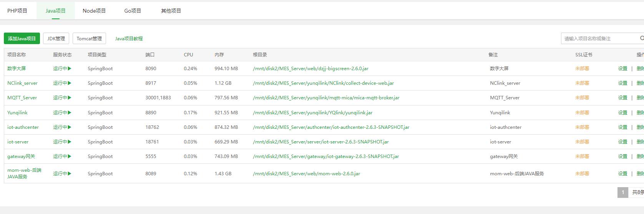This screenshot has height=214, width=644.
Task: Click the 根目录 column header
Action: pyautogui.click(x=260, y=55)
